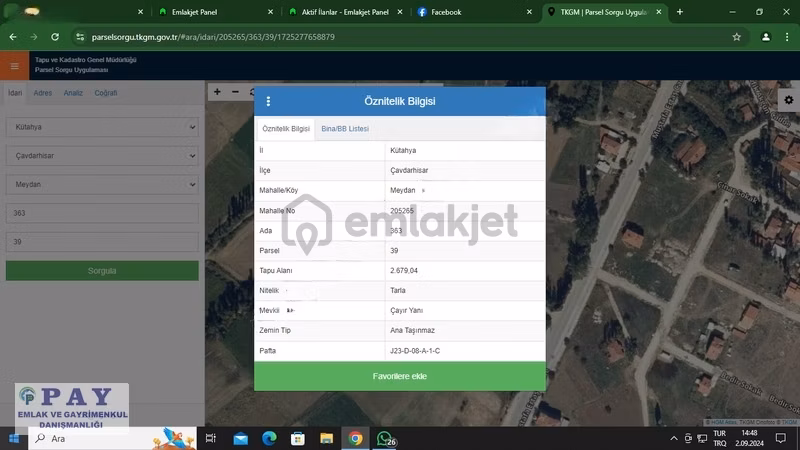Switch to the Analiz tab
This screenshot has height=450, width=800.
pyautogui.click(x=73, y=93)
